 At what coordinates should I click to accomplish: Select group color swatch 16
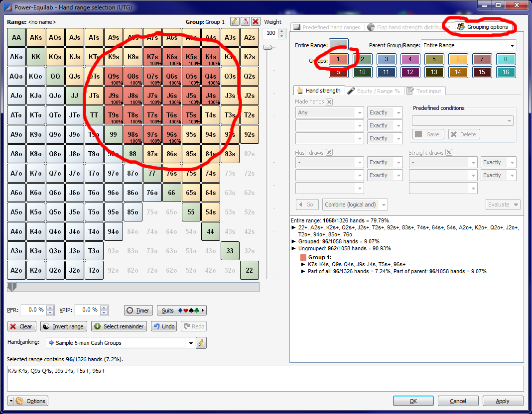pyautogui.click(x=506, y=72)
